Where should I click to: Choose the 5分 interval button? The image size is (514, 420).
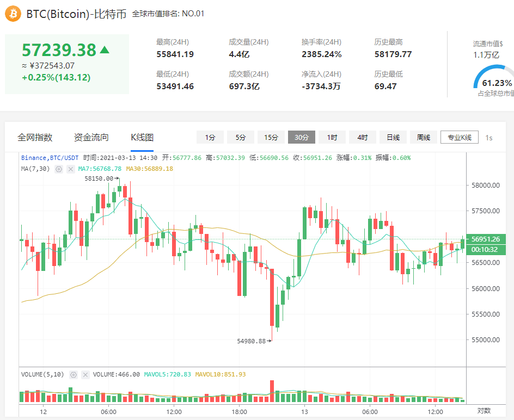pyautogui.click(x=241, y=137)
